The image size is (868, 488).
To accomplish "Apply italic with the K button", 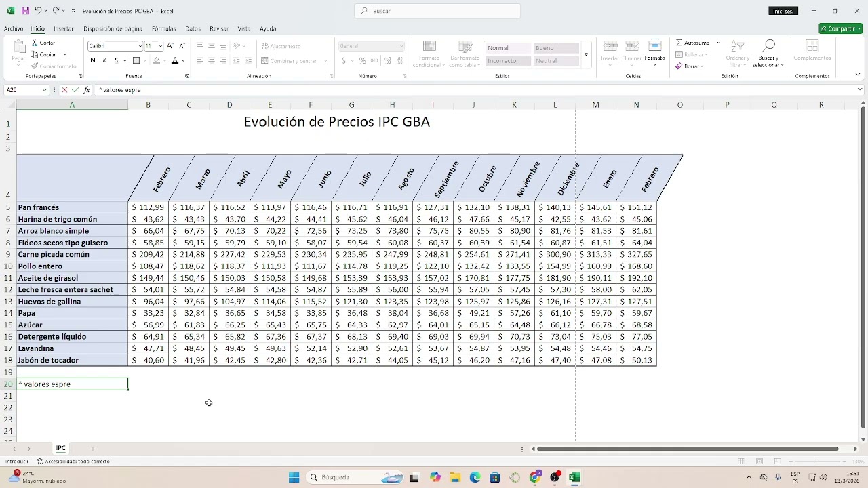I will tap(104, 61).
